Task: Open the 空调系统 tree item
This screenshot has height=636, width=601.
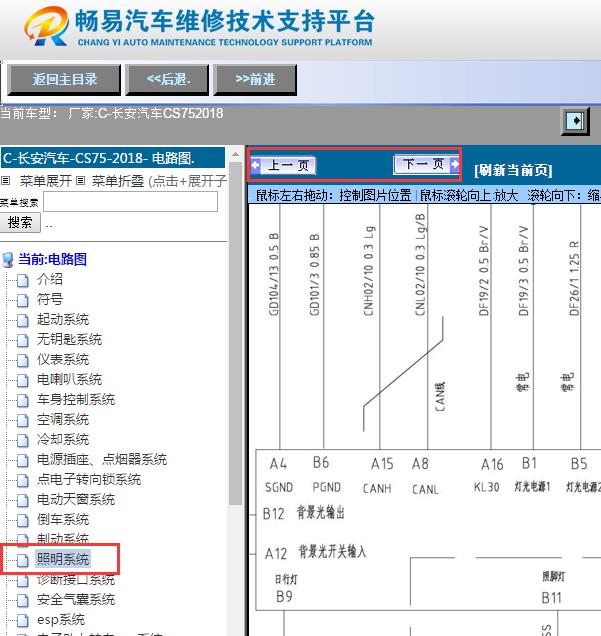Action: [63, 419]
